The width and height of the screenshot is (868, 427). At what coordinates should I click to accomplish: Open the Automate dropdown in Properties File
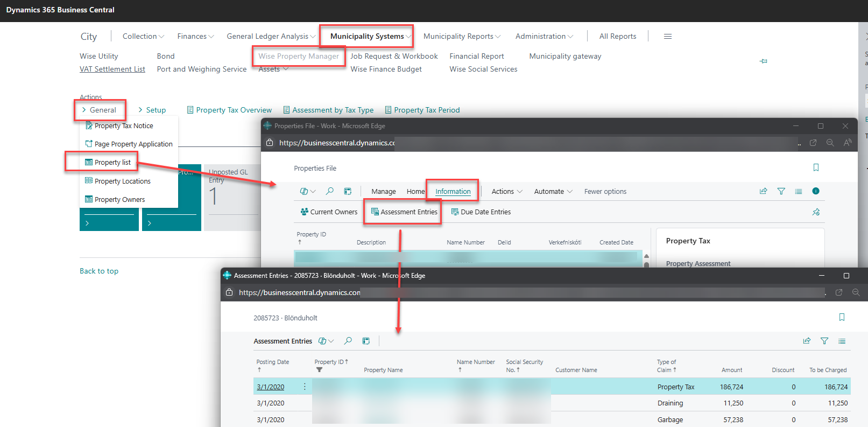553,191
